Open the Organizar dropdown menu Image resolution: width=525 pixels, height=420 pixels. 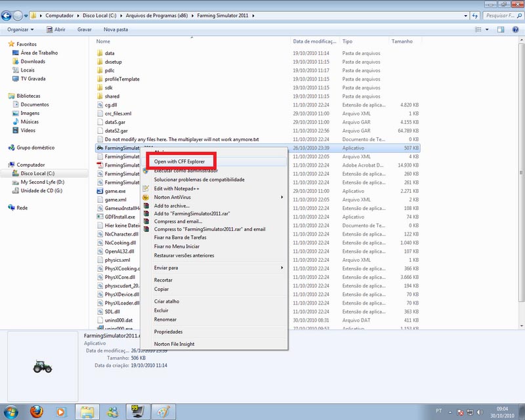click(x=22, y=30)
